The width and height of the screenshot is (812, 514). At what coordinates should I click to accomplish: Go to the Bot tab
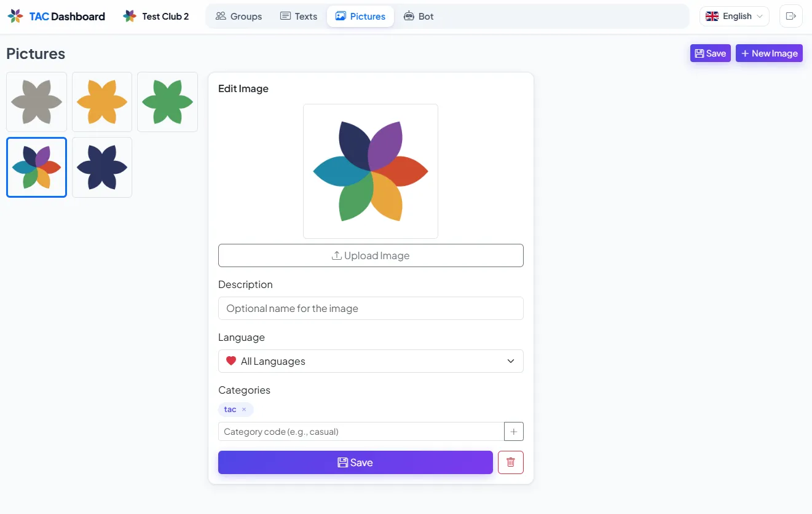419,16
